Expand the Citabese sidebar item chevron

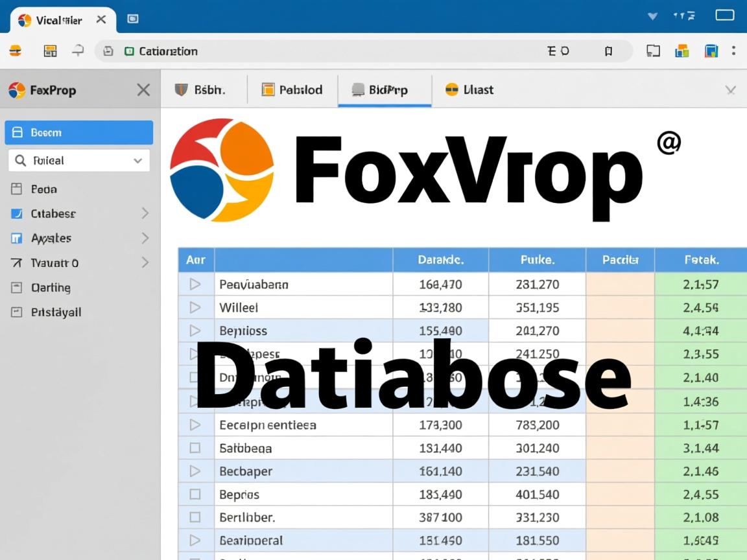(x=145, y=213)
